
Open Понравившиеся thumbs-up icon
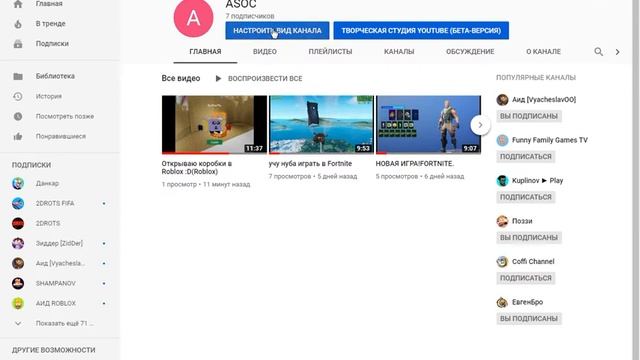18,136
